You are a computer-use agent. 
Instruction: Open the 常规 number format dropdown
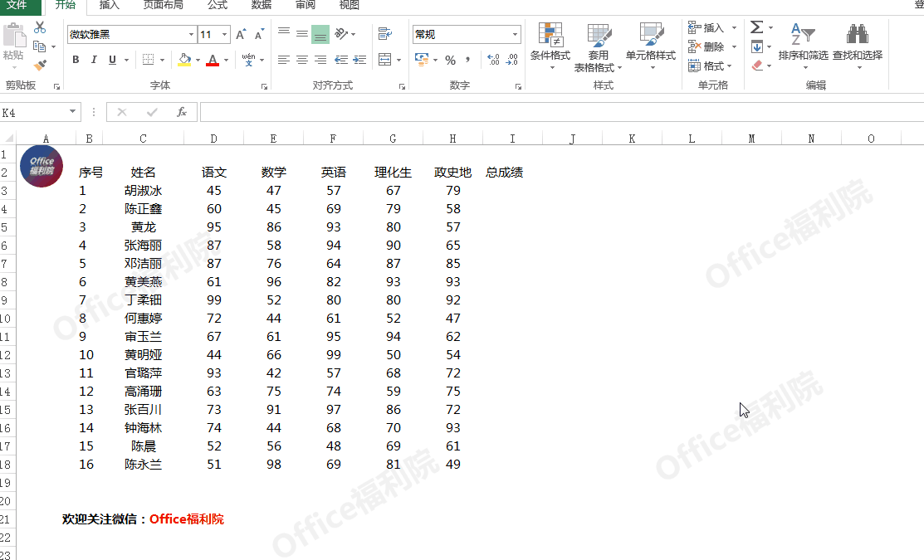tap(515, 34)
